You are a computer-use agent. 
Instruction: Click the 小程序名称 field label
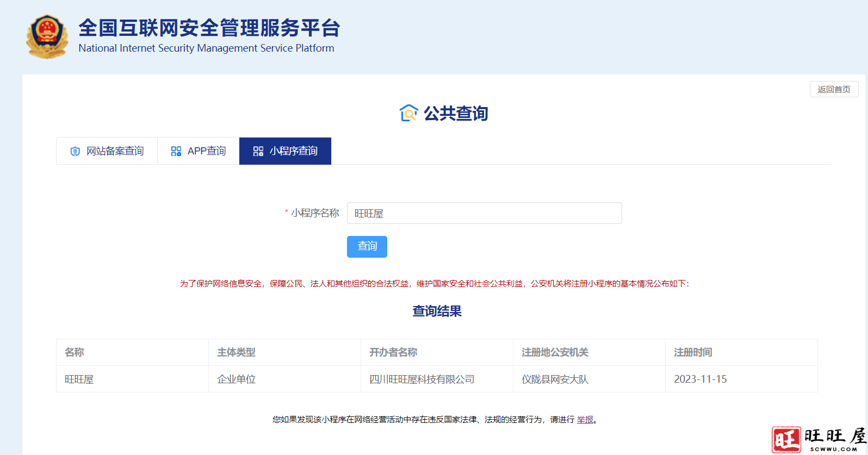click(315, 213)
